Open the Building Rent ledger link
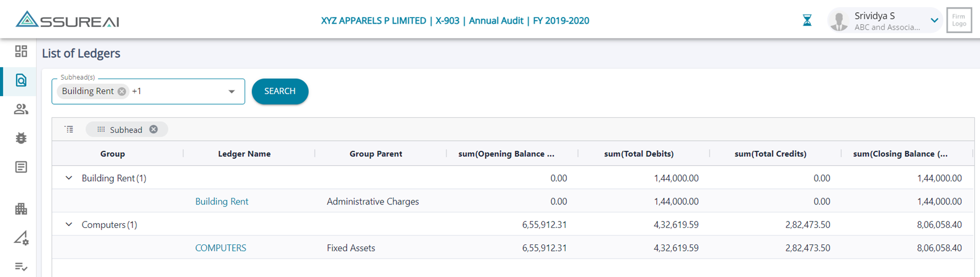980x277 pixels. (222, 202)
